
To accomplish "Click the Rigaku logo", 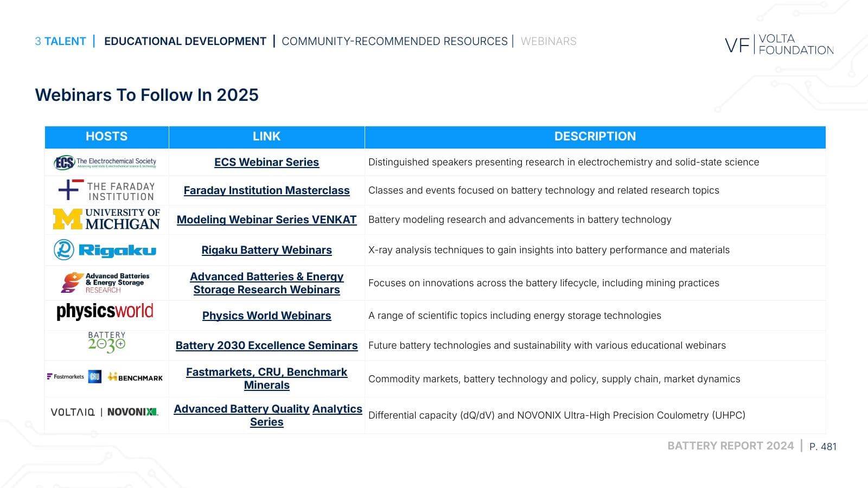I will (x=105, y=250).
